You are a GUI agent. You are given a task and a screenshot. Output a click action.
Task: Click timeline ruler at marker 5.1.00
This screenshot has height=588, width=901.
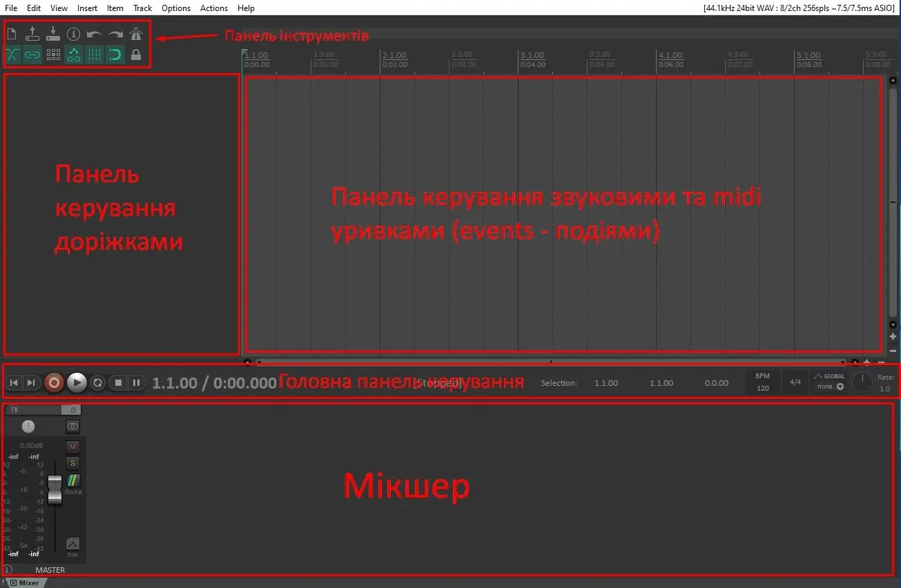808,55
